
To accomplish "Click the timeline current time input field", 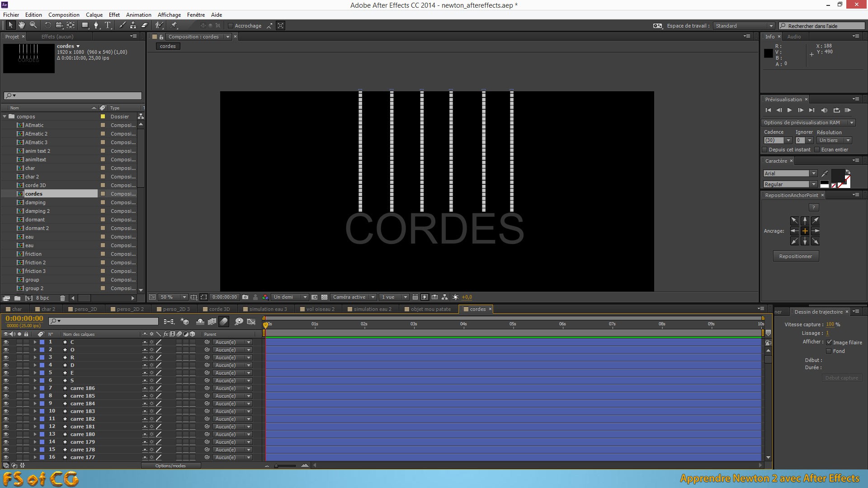I will point(24,319).
